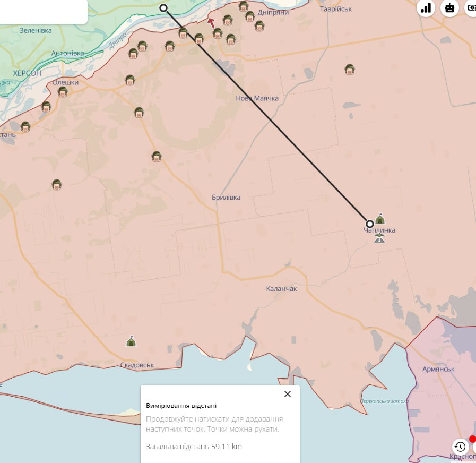Click the red attack direction arrow
Viewport: 476px width, 463px height.
[211, 23]
